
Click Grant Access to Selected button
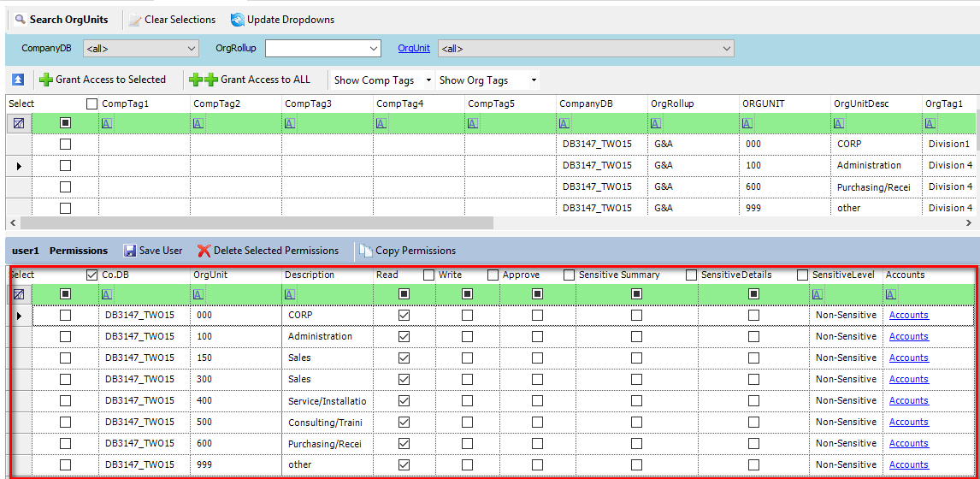[103, 80]
